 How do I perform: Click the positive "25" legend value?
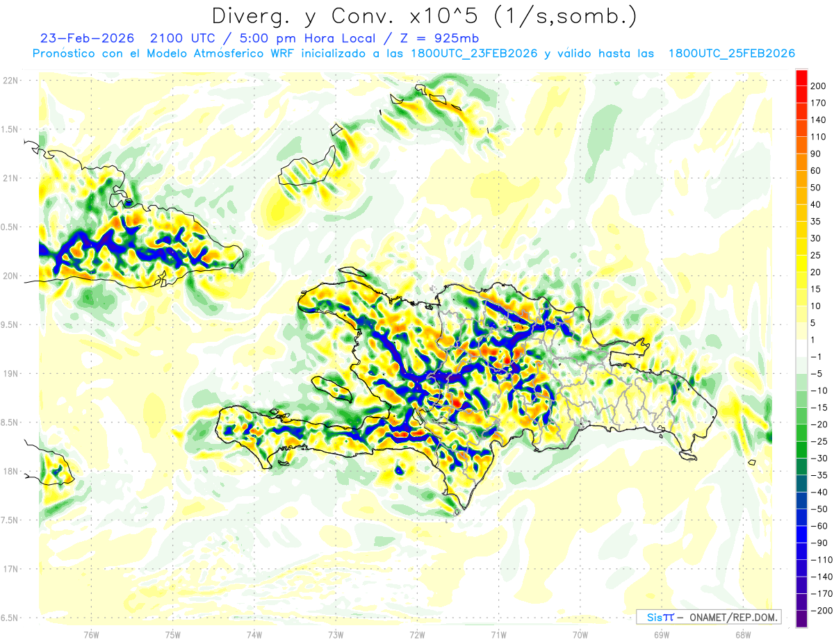pos(816,255)
